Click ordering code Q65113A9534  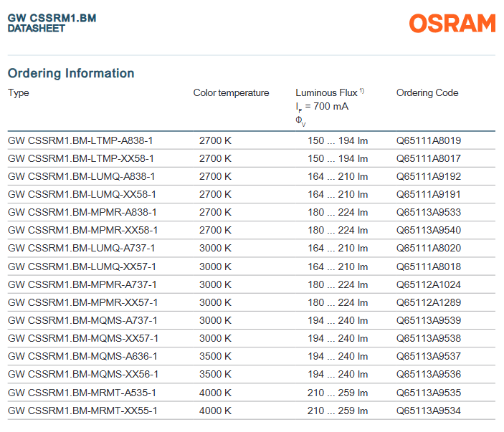point(429,411)
